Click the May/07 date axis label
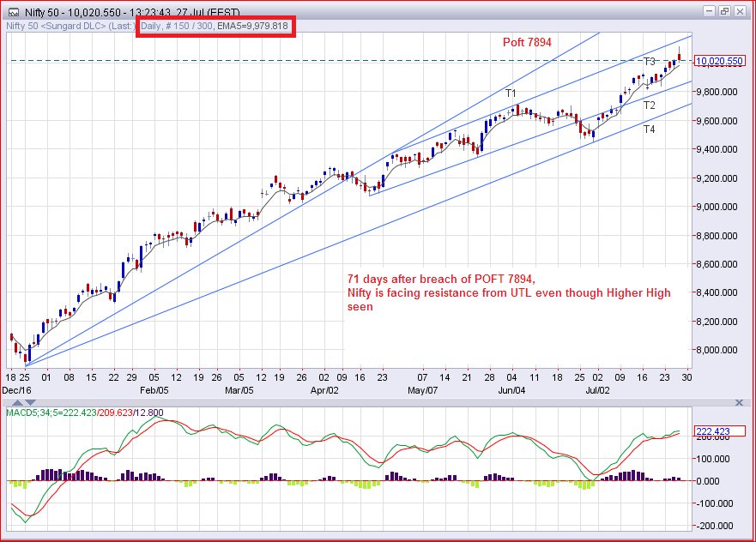The width and height of the screenshot is (756, 542). [x=422, y=390]
